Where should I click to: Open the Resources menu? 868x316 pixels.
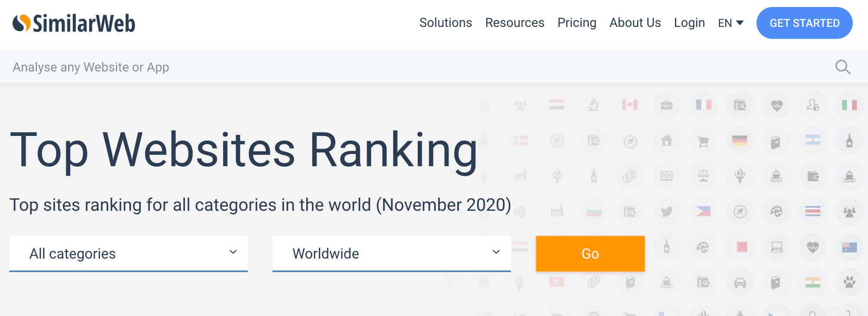coord(515,23)
